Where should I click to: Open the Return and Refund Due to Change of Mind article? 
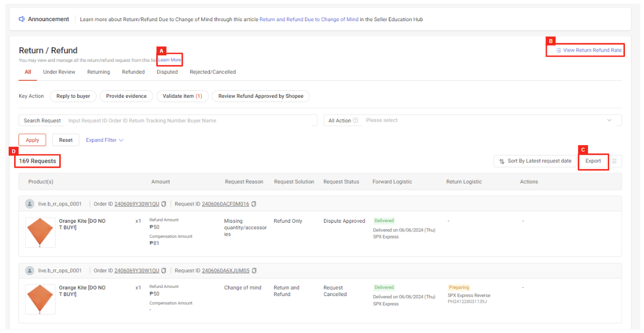[308, 19]
